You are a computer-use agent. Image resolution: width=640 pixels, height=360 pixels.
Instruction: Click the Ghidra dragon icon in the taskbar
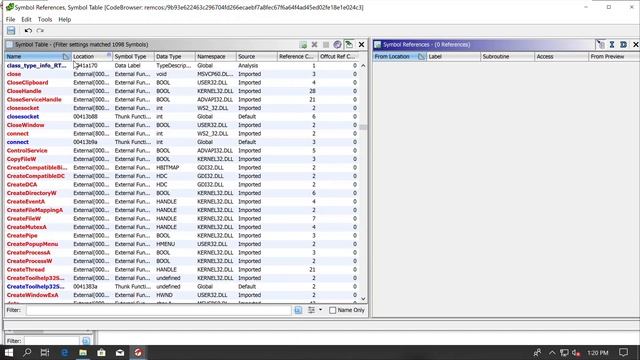coord(138,352)
